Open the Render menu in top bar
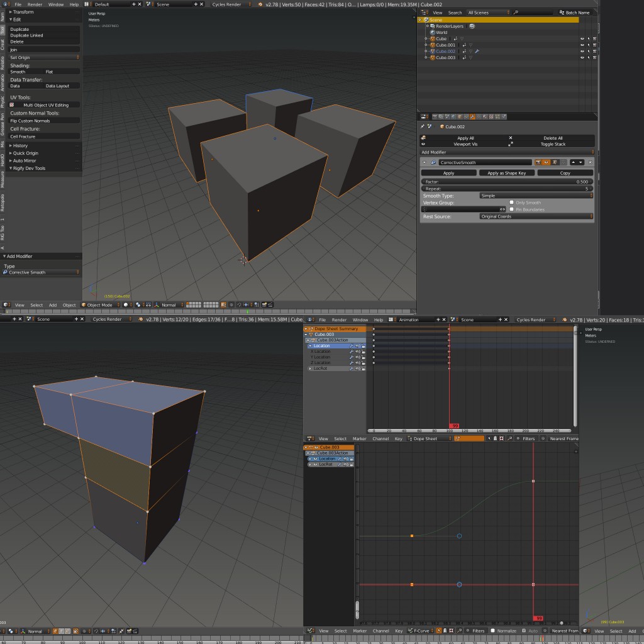Viewport: 644px width, 644px height. [x=35, y=4]
